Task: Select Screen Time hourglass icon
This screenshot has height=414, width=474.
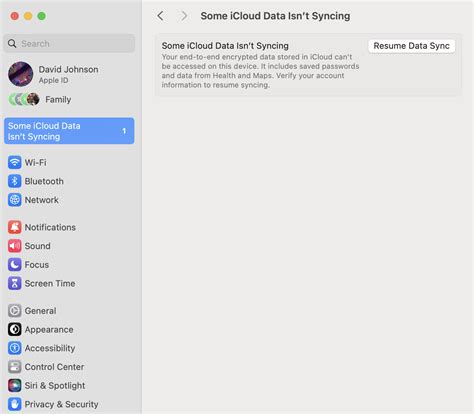Action: (15, 283)
